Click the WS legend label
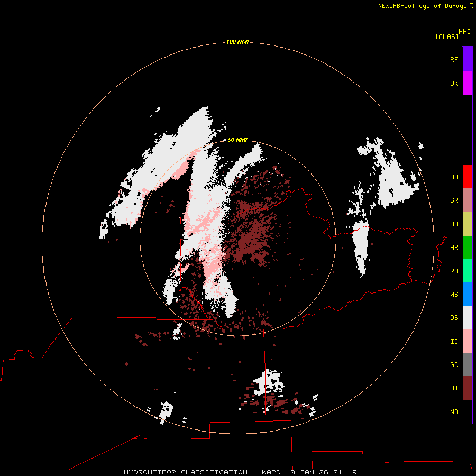Image resolution: width=476 pixels, height=476 pixels. 454,295
